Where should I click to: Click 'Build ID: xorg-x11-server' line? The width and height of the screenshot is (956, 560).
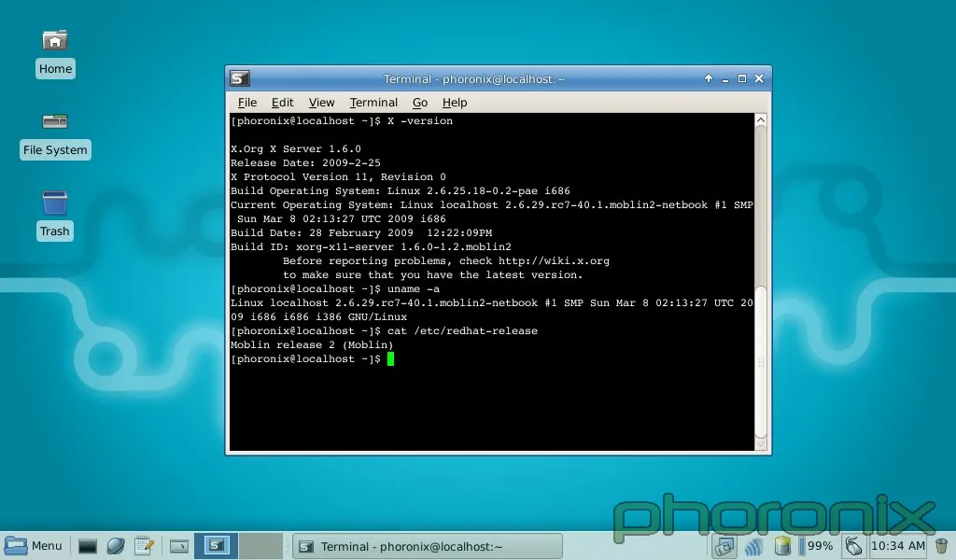click(371, 246)
